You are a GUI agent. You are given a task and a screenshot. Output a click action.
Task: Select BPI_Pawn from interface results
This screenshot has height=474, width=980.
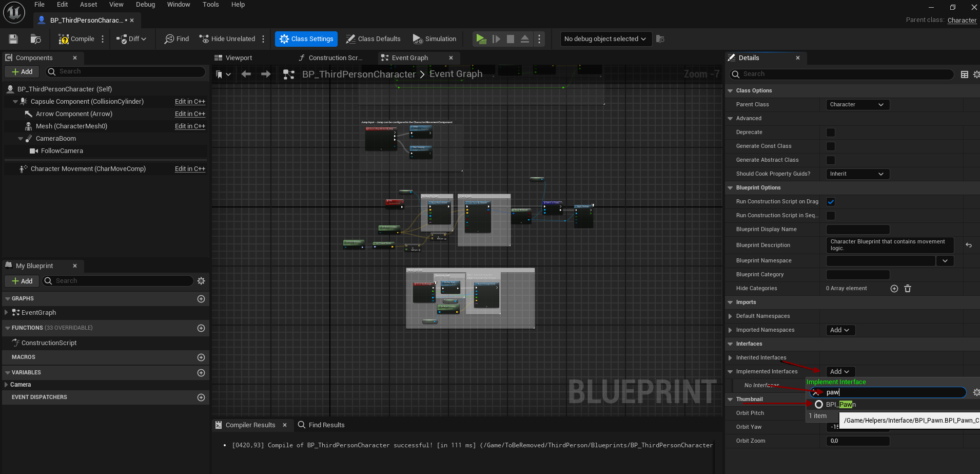click(x=840, y=405)
